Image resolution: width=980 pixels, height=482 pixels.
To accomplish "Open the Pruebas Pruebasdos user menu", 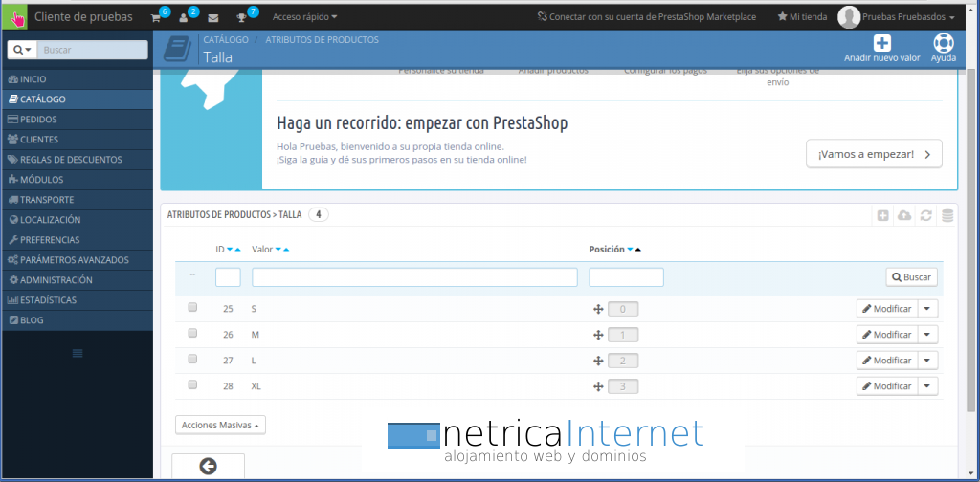I will (908, 17).
